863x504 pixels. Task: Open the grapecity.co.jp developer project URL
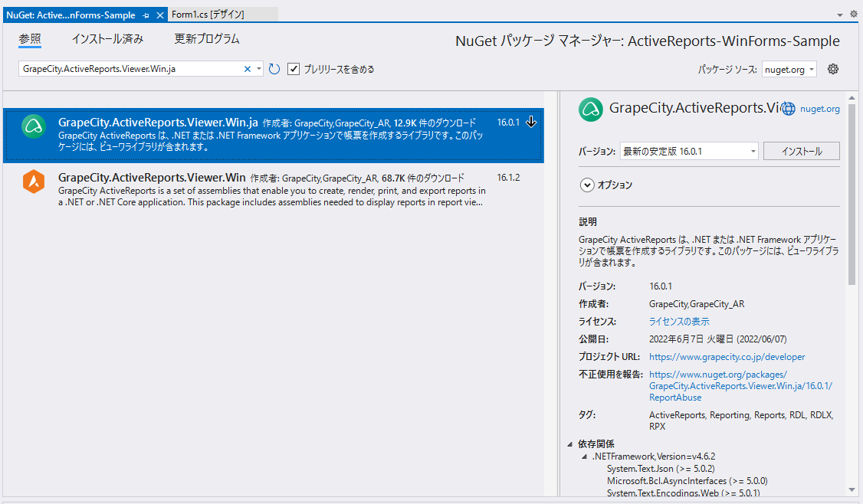point(727,356)
